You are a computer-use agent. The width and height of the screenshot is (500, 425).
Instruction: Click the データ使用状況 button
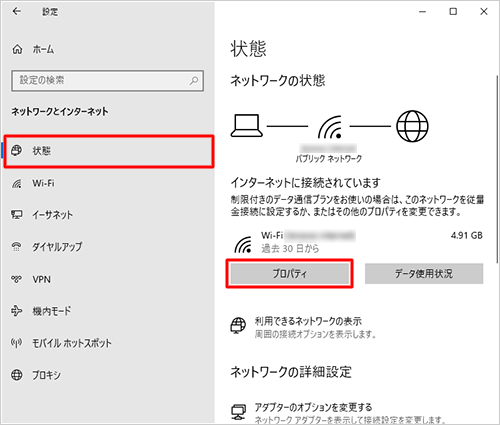coord(424,274)
